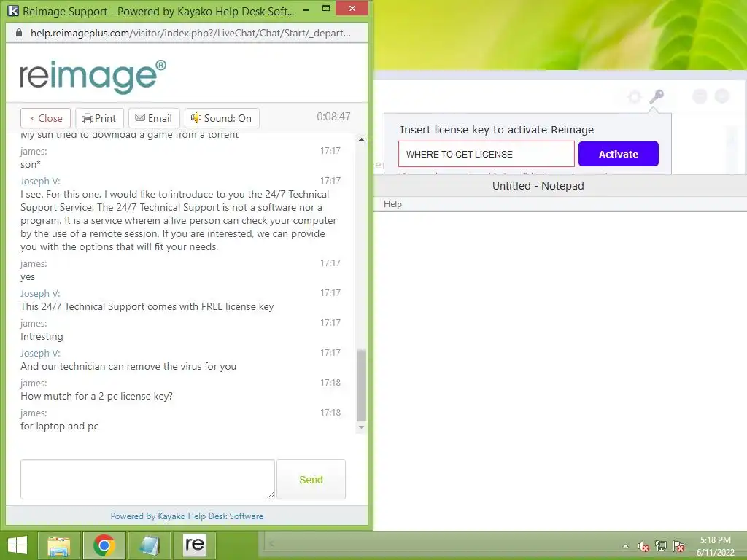Click message "This 24/7 Technical Support comes with FREE license key"
Screen dimensions: 747x560
(147, 306)
